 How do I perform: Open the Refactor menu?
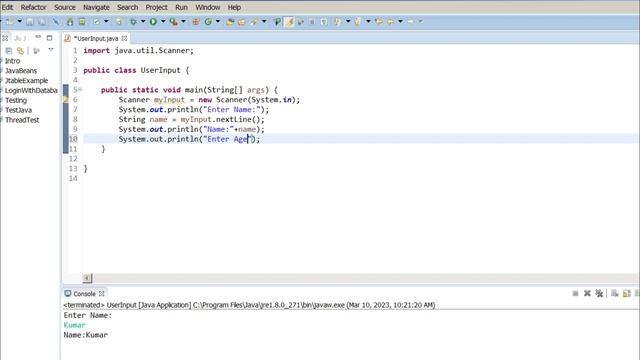(33, 7)
